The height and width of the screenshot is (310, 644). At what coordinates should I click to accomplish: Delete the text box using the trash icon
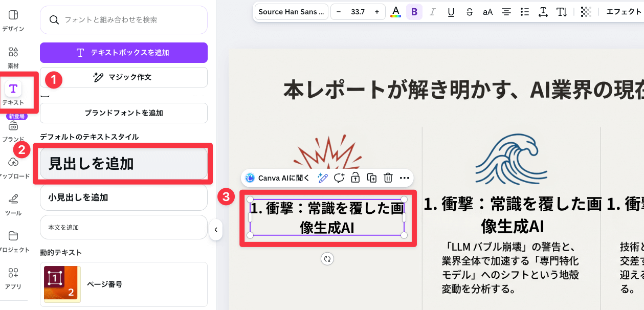[388, 178]
